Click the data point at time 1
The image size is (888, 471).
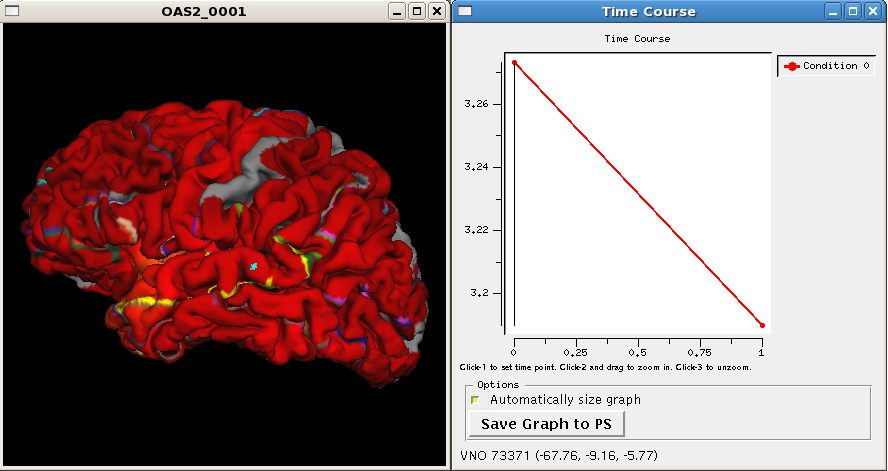coord(762,325)
